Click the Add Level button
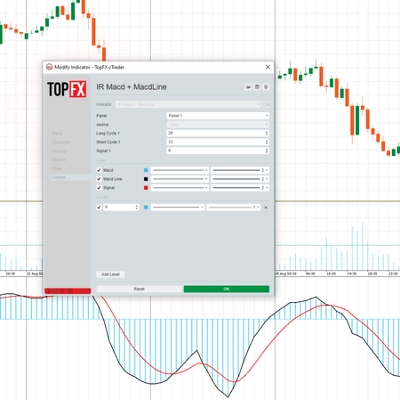Viewport: 400px width, 400px height. (111, 274)
